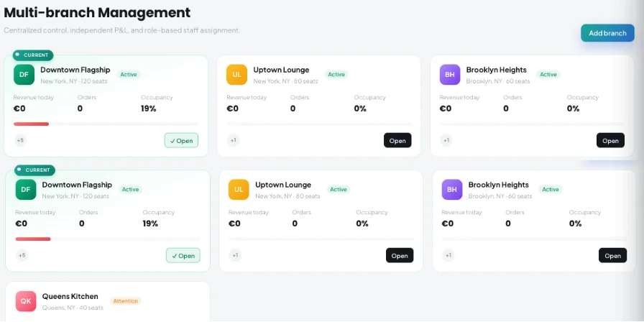This screenshot has height=322, width=644.
Task: Click the Active badge on upper Downtown Flagship
Action: [129, 74]
